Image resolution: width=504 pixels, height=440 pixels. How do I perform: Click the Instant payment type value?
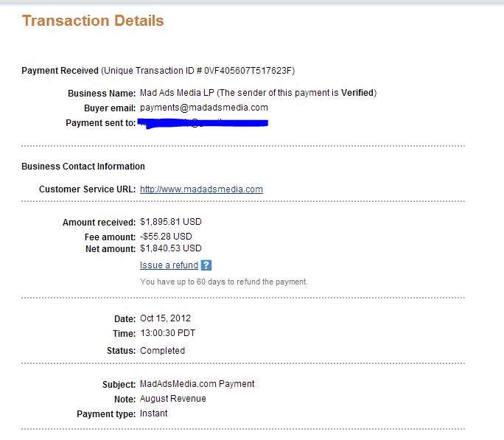click(x=154, y=413)
